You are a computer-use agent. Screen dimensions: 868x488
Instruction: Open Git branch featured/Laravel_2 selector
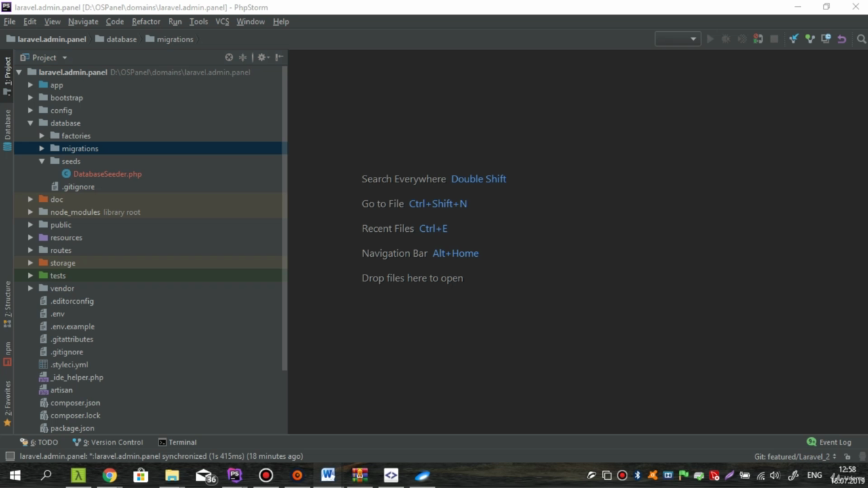(795, 457)
